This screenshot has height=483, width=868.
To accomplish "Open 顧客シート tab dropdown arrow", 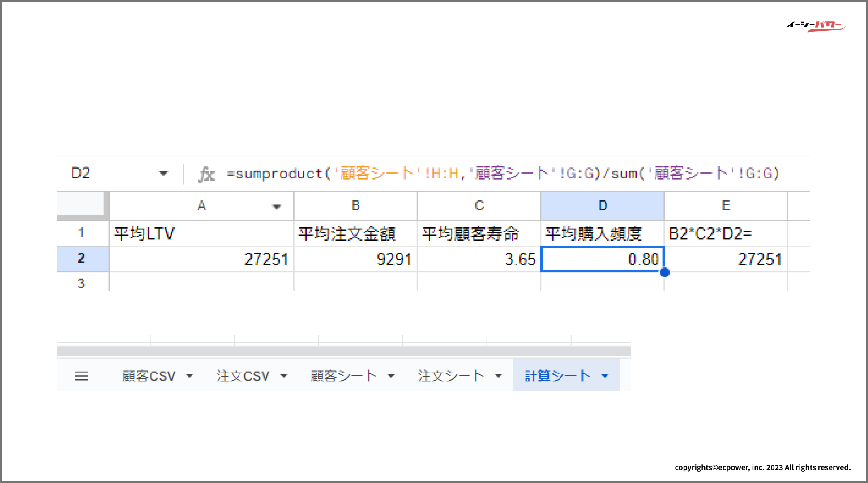I will [391, 376].
